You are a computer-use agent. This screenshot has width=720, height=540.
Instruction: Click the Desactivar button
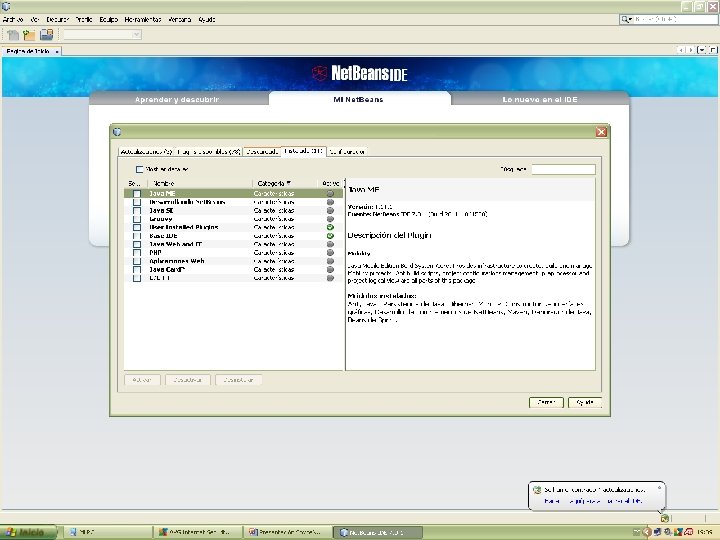coord(188,380)
